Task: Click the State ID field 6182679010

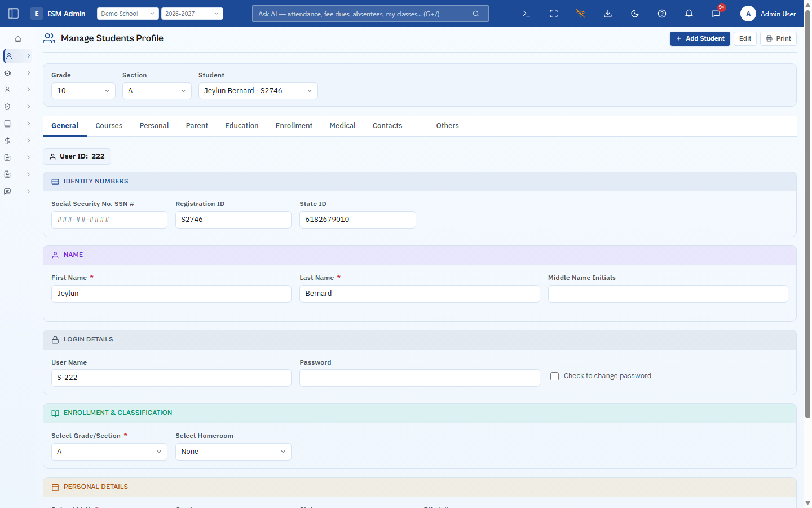Action: (358, 220)
